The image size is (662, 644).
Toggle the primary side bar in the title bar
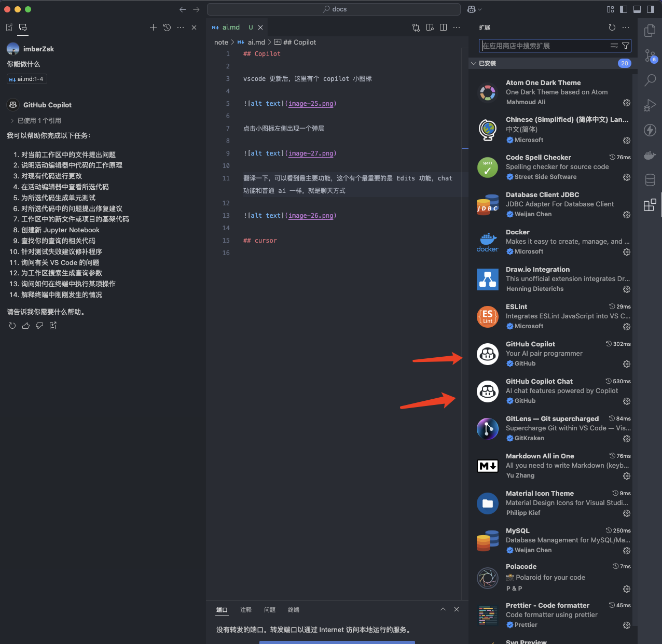point(624,9)
